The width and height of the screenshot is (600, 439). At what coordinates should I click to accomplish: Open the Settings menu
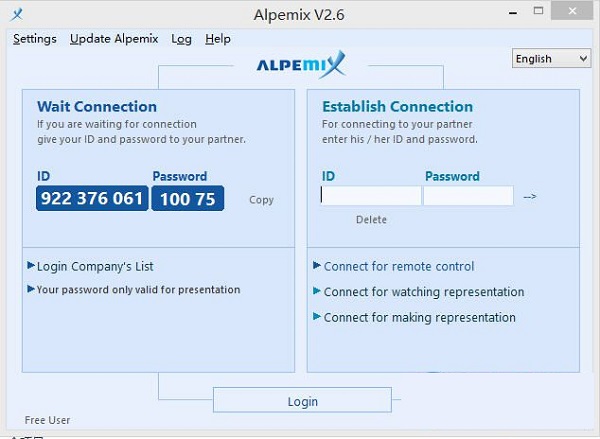point(35,39)
